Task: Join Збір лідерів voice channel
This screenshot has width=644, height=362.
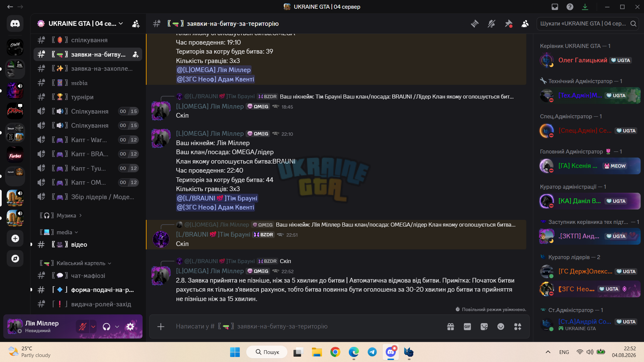Action: tap(88, 197)
